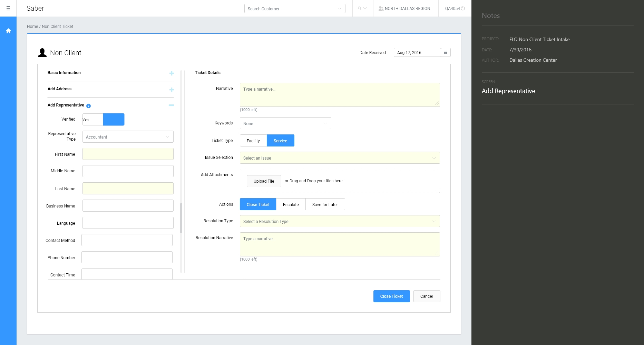This screenshot has height=345, width=644.
Task: Choose the Save for Later action
Action: click(325, 204)
